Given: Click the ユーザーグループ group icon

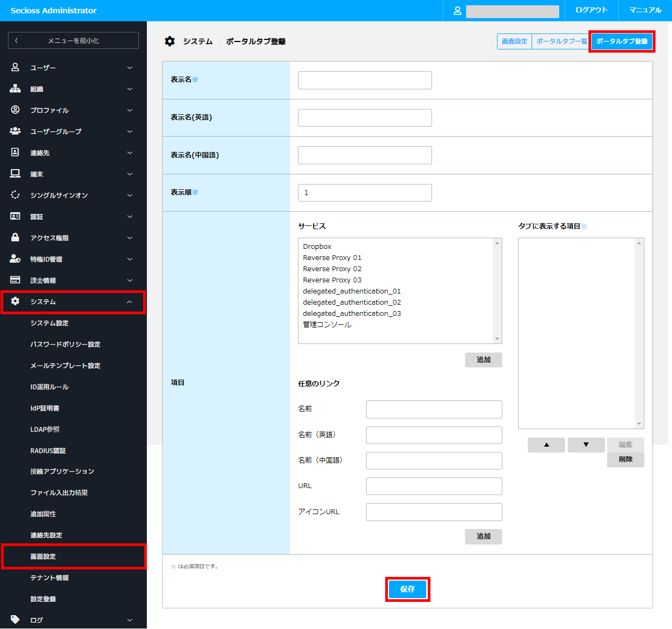Looking at the screenshot, I should [15, 131].
